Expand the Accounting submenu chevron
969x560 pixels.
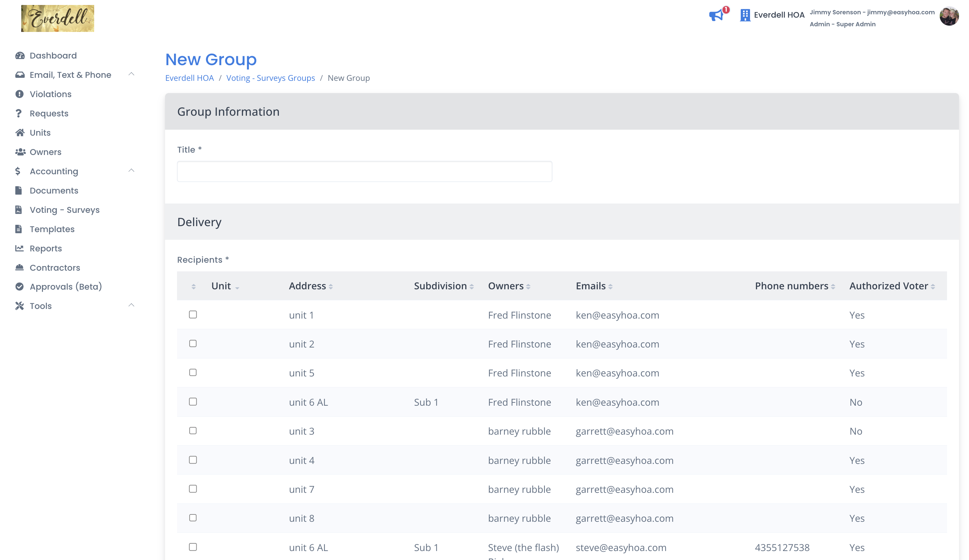tap(131, 171)
